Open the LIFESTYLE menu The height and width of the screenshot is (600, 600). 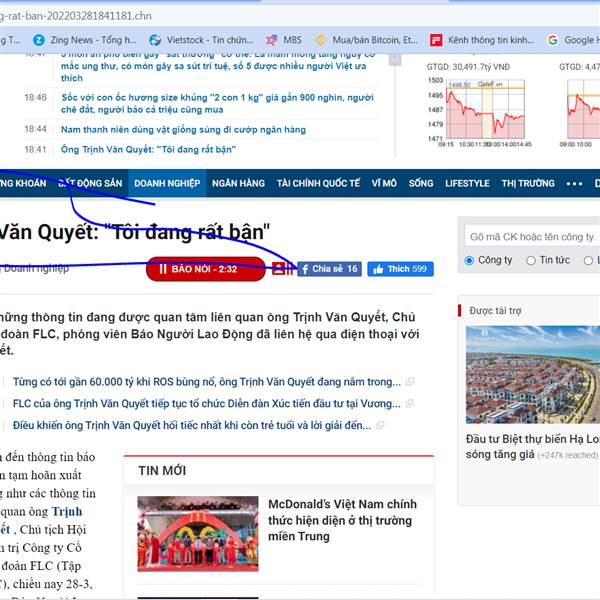467,183
